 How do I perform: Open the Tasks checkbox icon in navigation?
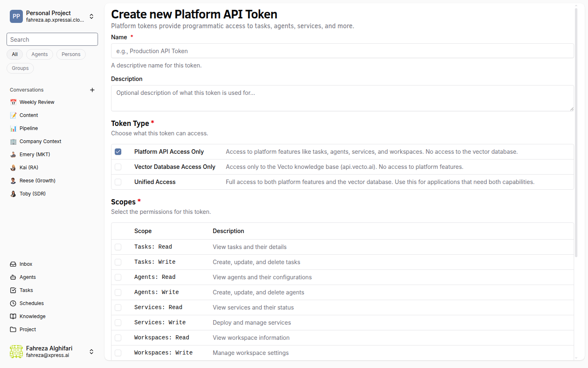click(x=13, y=290)
